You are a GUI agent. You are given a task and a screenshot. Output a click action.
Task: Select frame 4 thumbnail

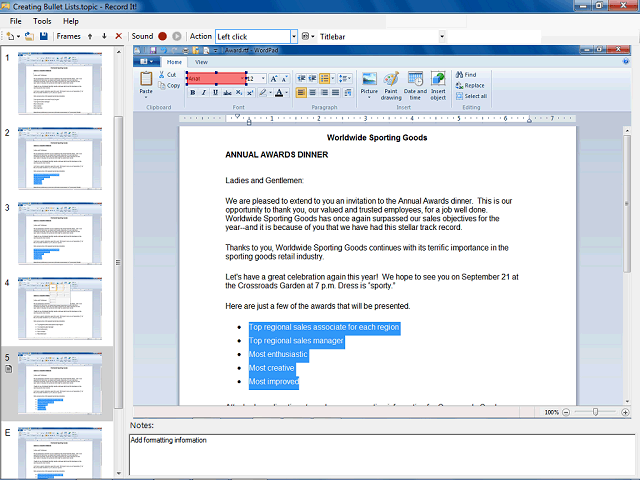click(x=60, y=309)
